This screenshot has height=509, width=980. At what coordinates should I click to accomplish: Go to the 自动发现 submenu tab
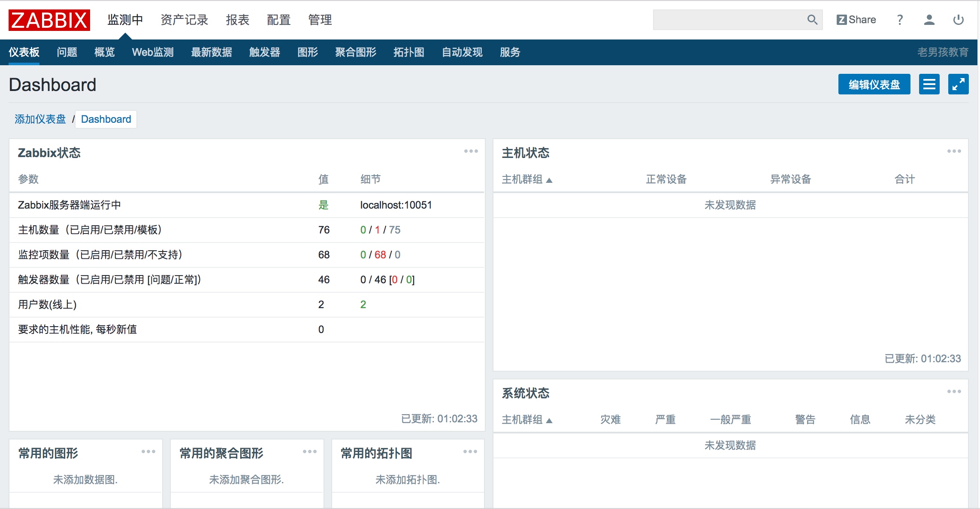point(462,52)
